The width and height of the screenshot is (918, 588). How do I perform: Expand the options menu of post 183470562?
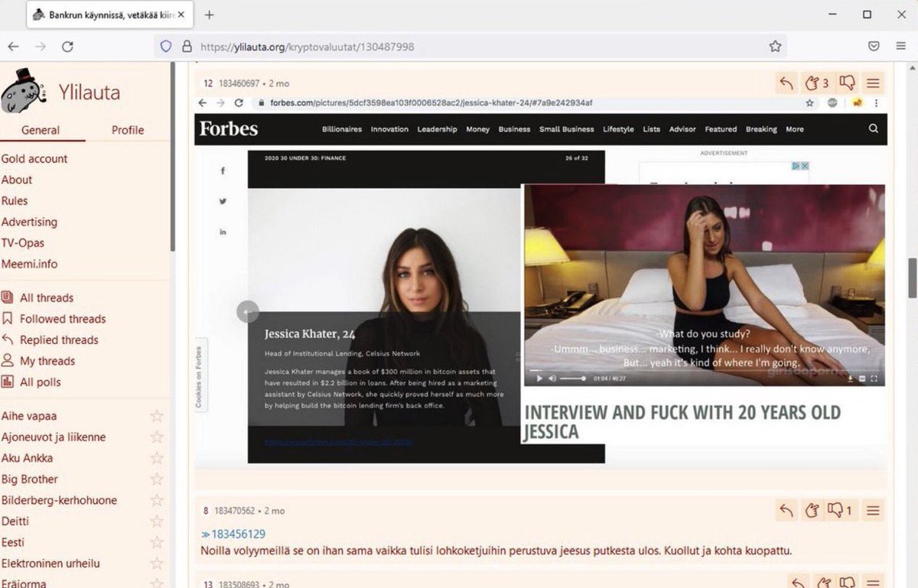[872, 510]
